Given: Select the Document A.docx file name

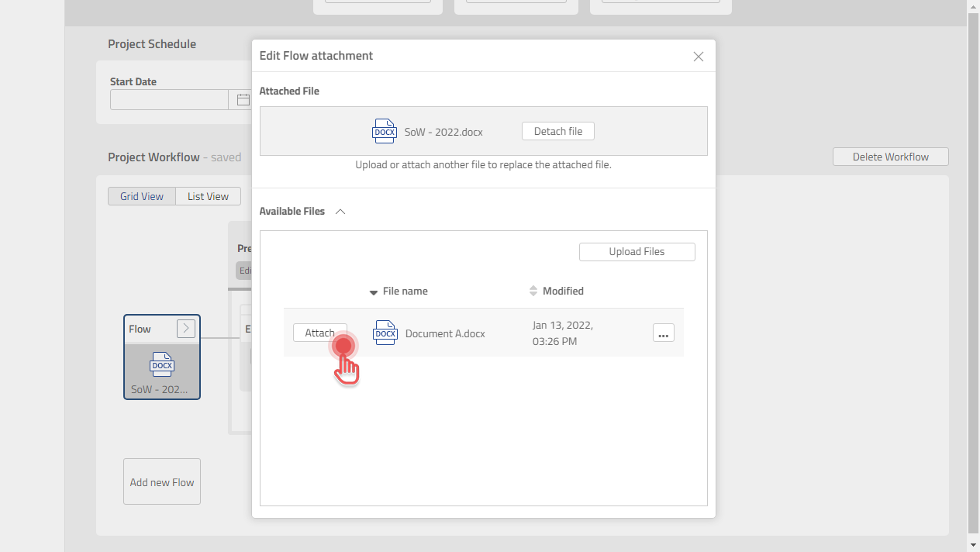Looking at the screenshot, I should point(444,333).
